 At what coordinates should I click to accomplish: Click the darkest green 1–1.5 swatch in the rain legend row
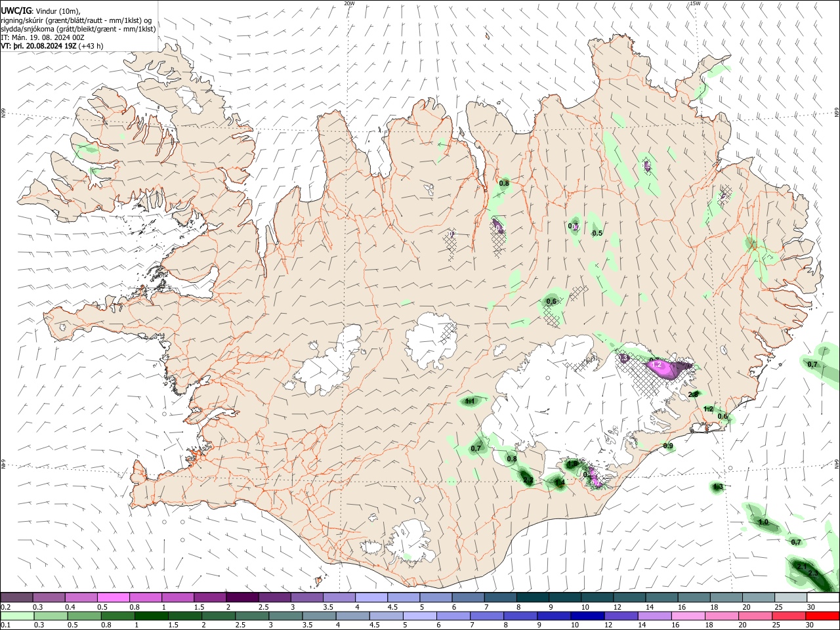(x=151, y=616)
